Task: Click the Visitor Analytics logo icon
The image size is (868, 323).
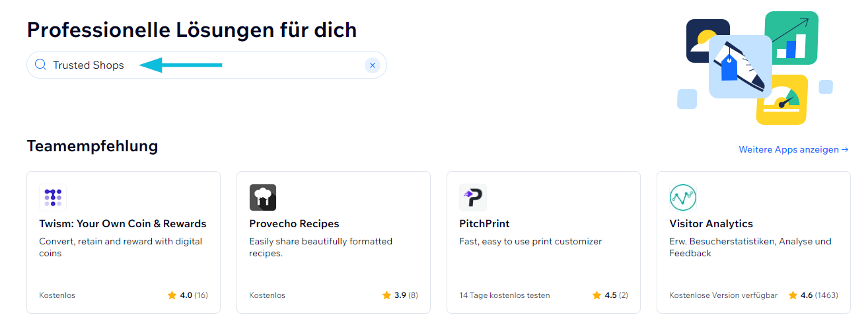Action: tap(683, 197)
